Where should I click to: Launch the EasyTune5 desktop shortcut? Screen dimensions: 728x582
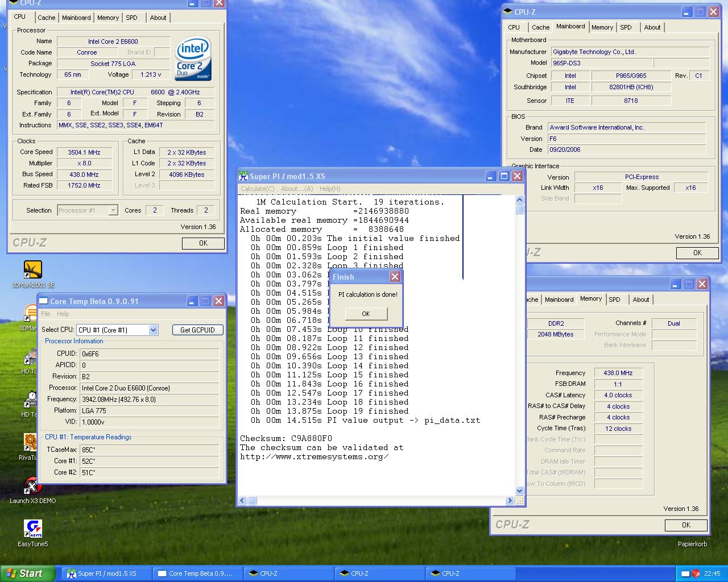pos(32,529)
